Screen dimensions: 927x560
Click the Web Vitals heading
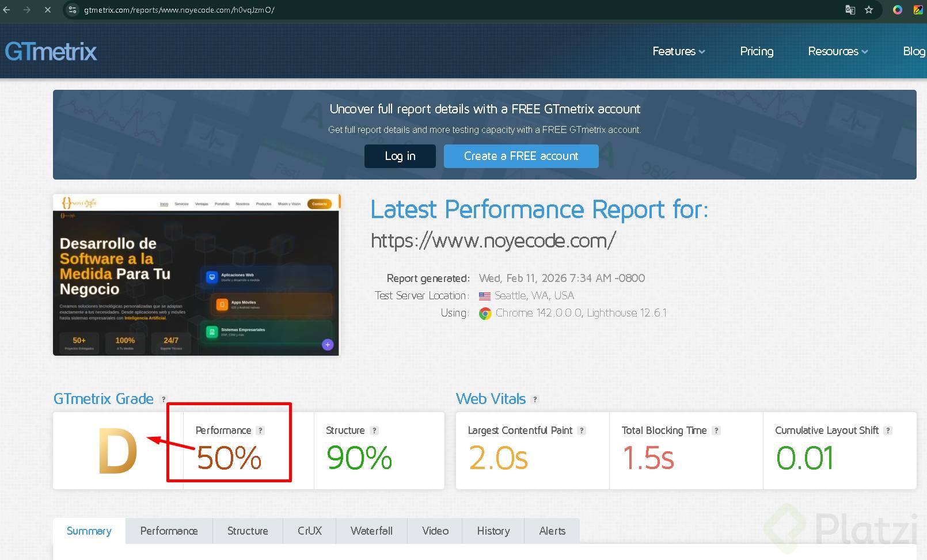pyautogui.click(x=491, y=399)
